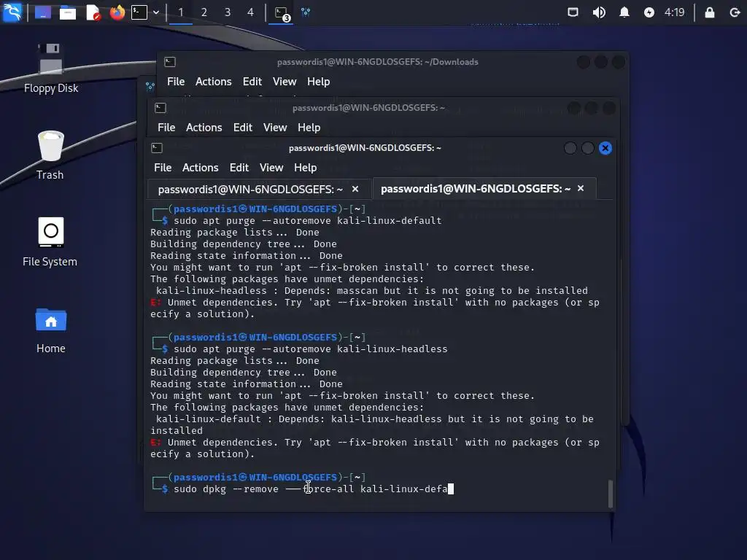Select the Floppy Disk desktop icon
Viewport: 747px width, 560px height.
click(x=51, y=68)
